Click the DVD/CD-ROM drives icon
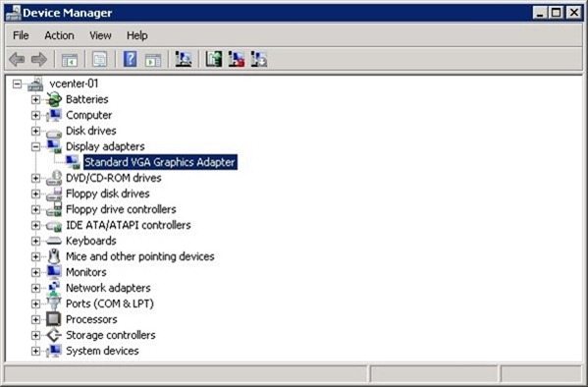 pos(54,178)
